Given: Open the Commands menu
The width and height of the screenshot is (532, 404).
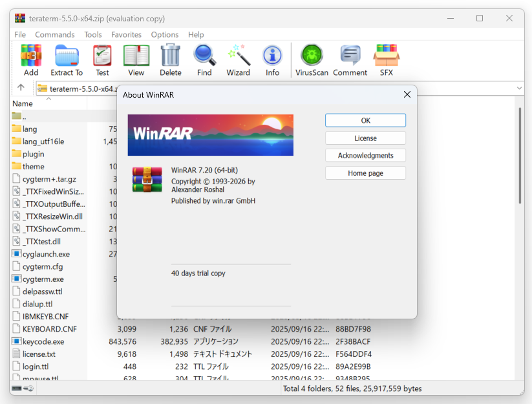Looking at the screenshot, I should pyautogui.click(x=55, y=34).
